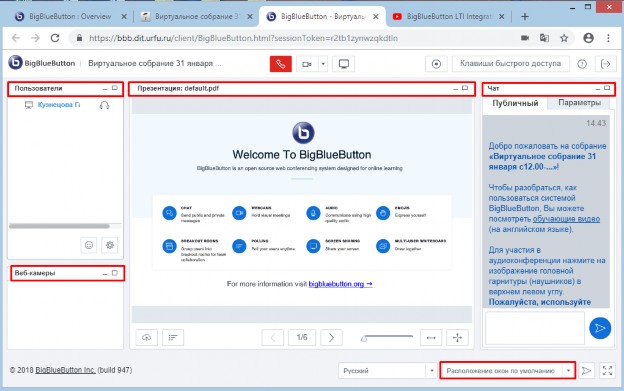The width and height of the screenshot is (624, 391).
Task: Click the chat message input field
Action: tap(535, 328)
